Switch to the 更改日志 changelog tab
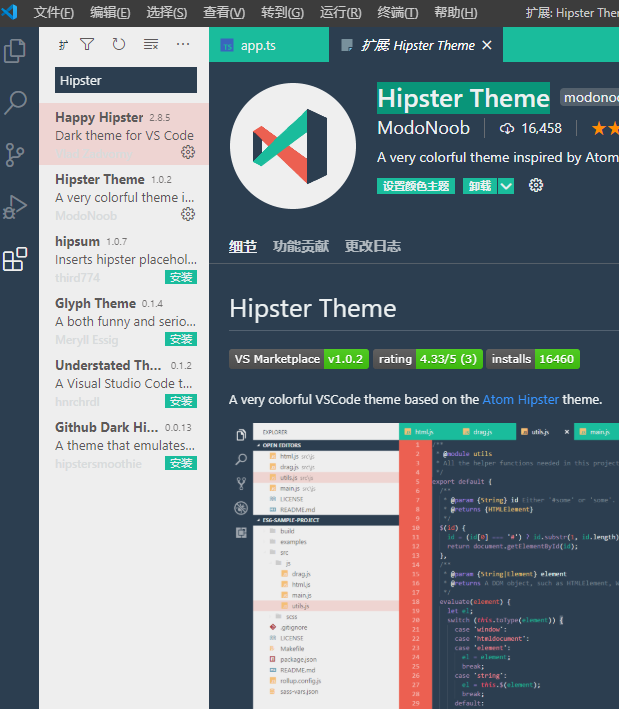This screenshot has width=619, height=709. click(373, 247)
